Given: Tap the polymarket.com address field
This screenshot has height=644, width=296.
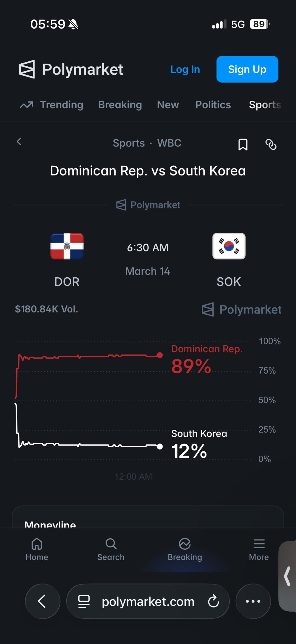Looking at the screenshot, I should [x=148, y=601].
